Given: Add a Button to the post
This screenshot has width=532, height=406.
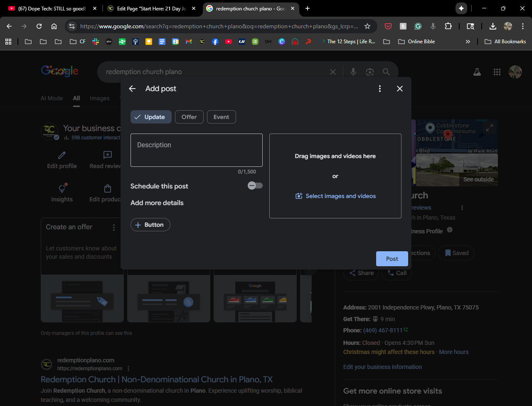Looking at the screenshot, I should click(x=150, y=225).
